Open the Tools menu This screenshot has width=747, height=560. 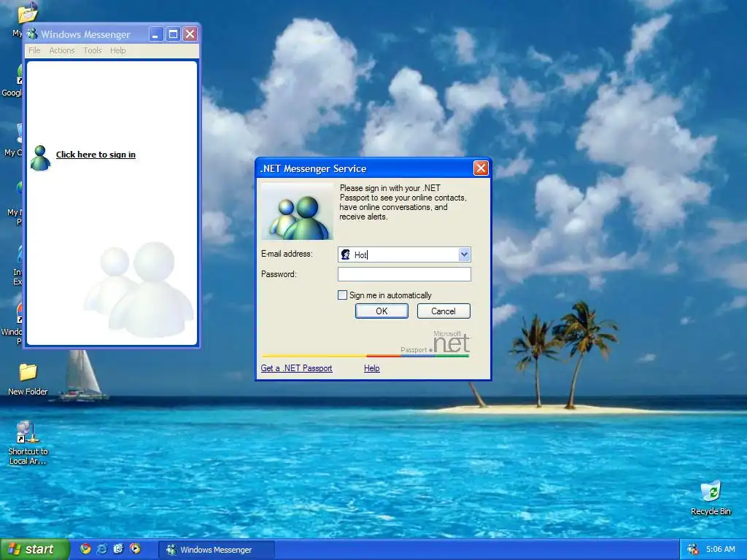(93, 50)
